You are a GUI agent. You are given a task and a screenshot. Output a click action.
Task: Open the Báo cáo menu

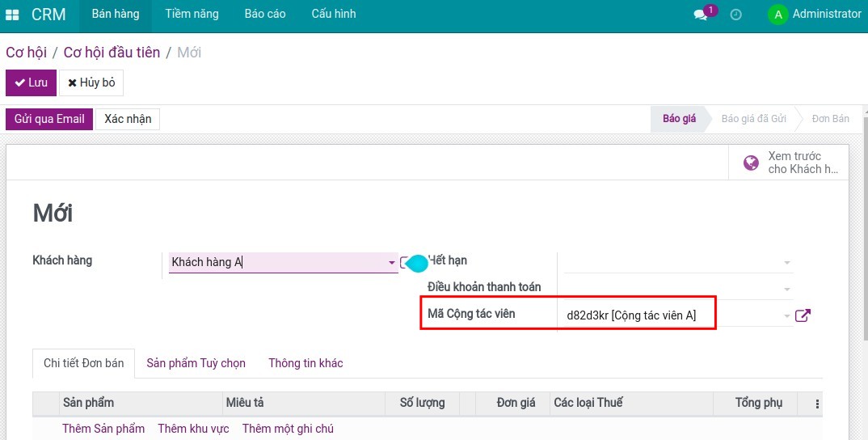(x=265, y=14)
